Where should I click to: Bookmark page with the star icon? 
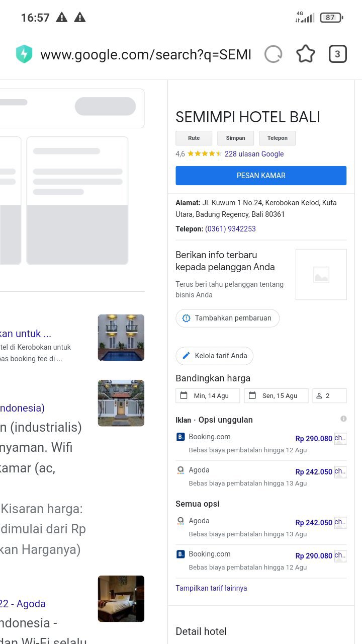point(306,54)
